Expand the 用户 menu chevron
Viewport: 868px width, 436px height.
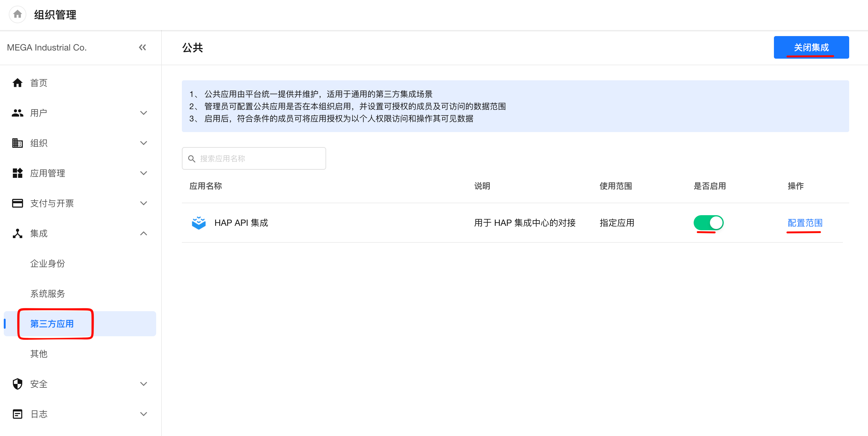point(144,113)
